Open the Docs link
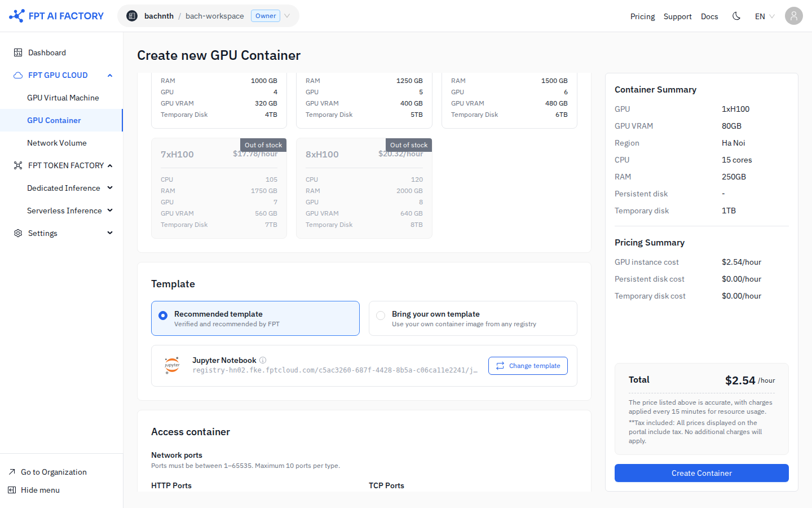Screen dimensions: 812x508 (x=709, y=16)
